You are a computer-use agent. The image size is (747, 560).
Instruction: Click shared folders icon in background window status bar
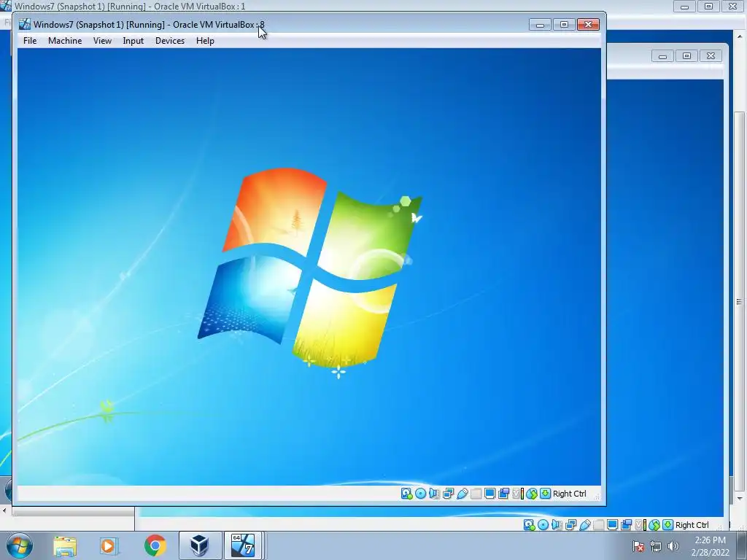click(x=598, y=525)
